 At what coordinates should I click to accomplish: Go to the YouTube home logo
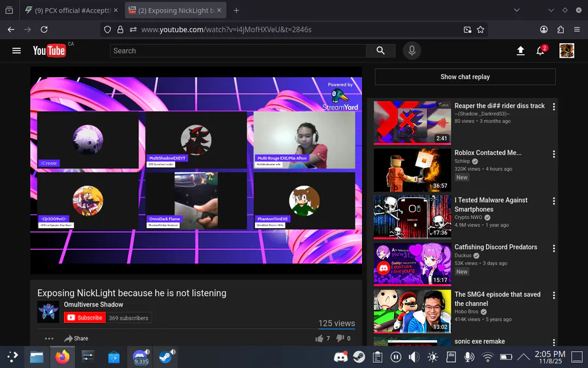coord(49,50)
